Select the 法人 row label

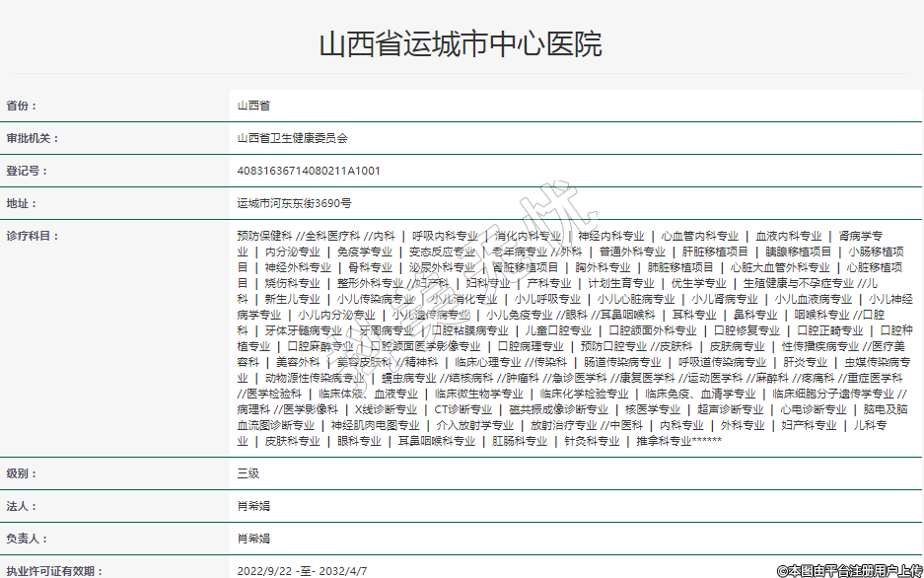[x=24, y=506]
